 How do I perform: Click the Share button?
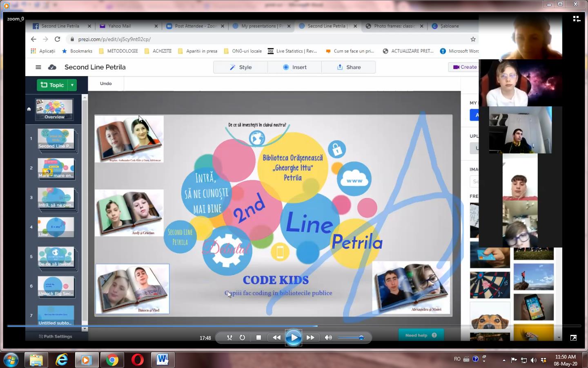[348, 67]
